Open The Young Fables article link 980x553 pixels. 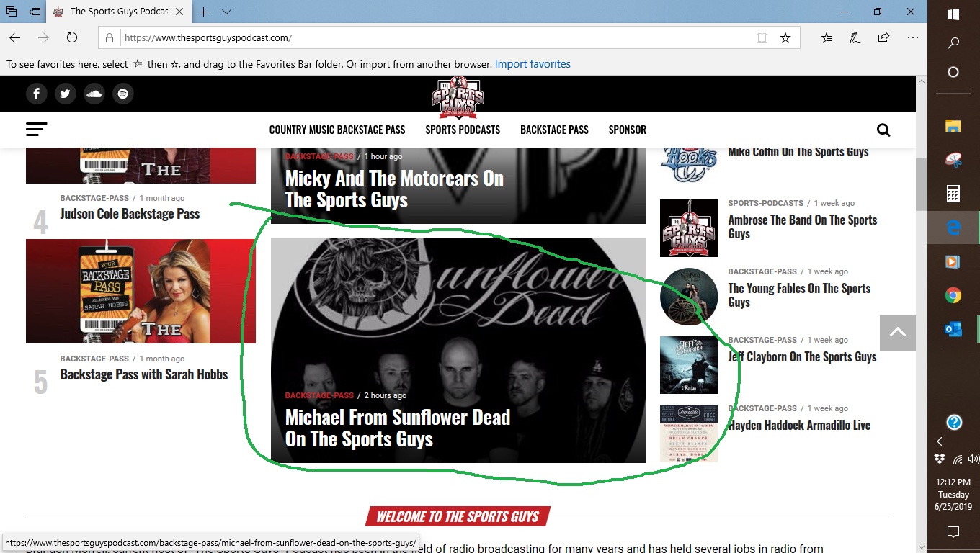(799, 295)
